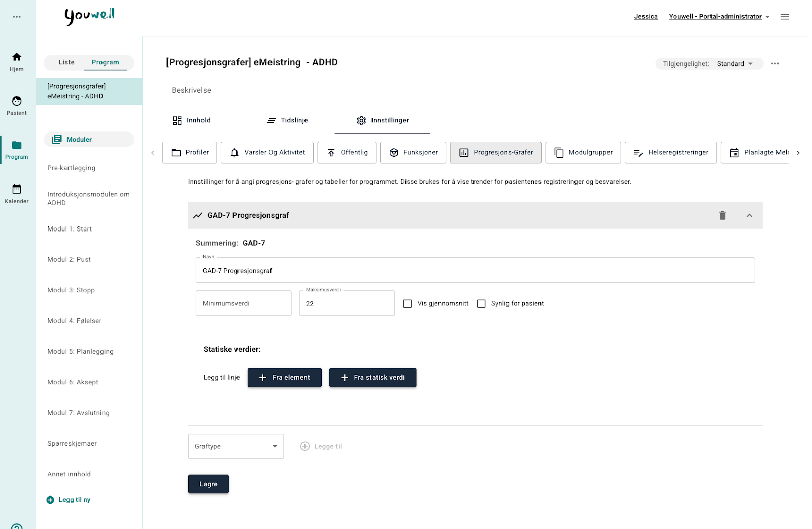Open the Portal-administrator role dropdown
Screen dimensions: 812x529
pyautogui.click(x=719, y=17)
